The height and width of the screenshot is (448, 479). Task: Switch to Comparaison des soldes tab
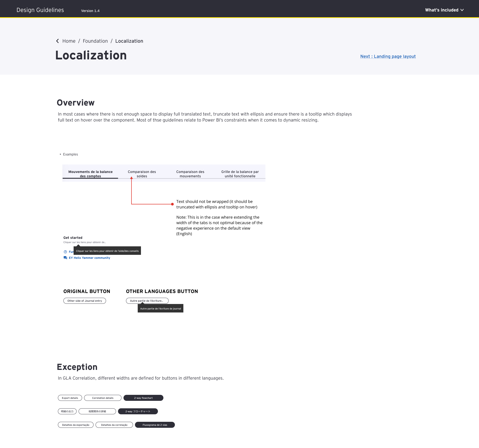(x=142, y=174)
